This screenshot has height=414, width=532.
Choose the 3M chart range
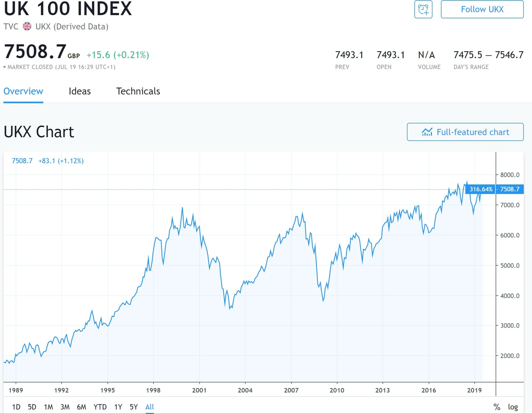click(65, 407)
